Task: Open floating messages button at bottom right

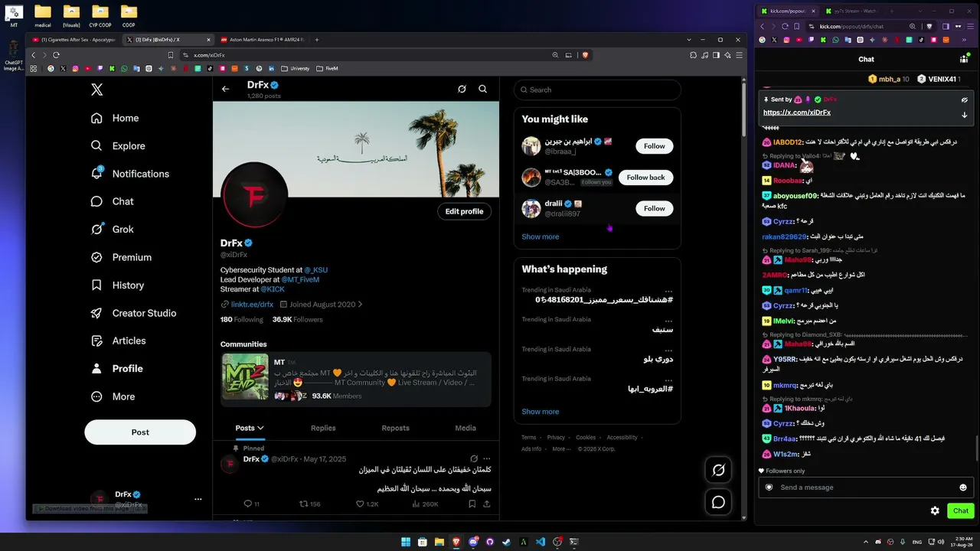Action: (718, 502)
